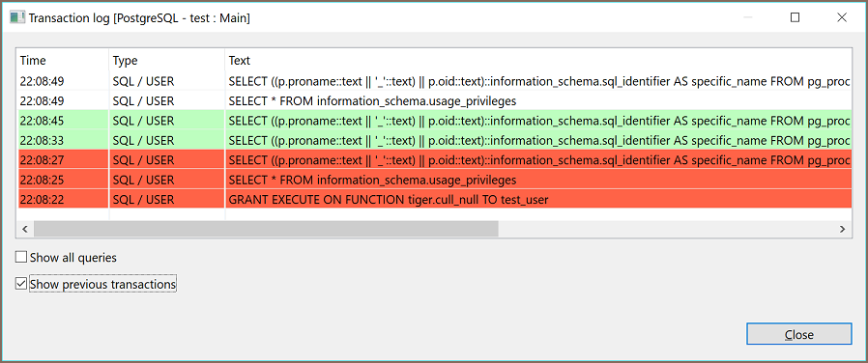Click the Transaction log window icon
The image size is (868, 363).
pyautogui.click(x=17, y=17)
